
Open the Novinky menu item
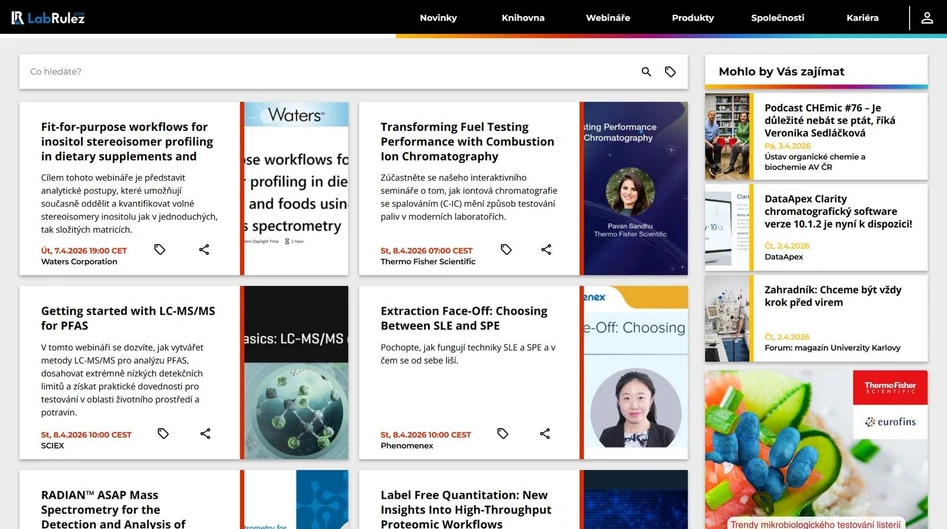pyautogui.click(x=438, y=18)
